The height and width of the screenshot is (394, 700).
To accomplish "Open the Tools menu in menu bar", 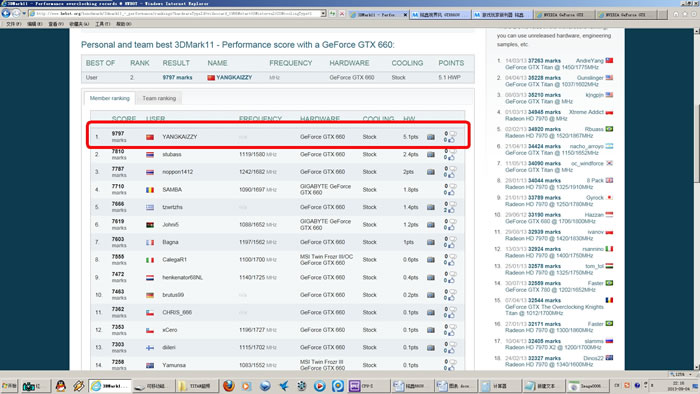I will click(x=102, y=24).
